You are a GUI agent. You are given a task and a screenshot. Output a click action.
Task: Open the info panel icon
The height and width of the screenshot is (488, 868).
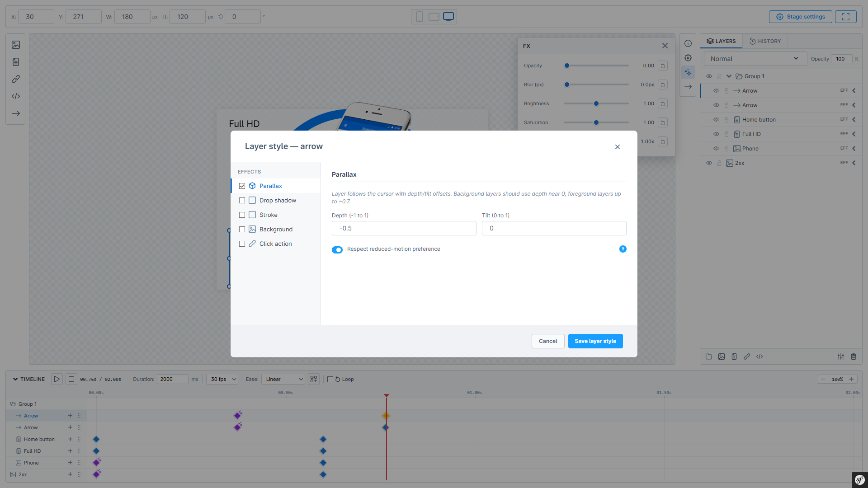688,43
